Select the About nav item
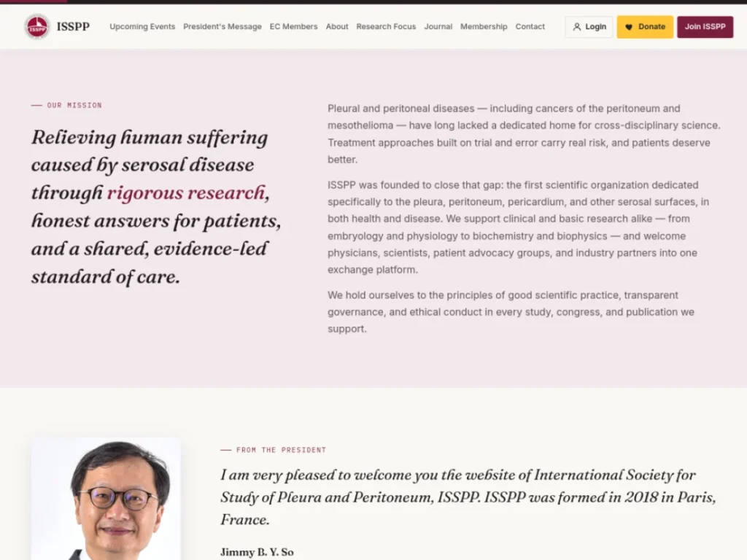Image resolution: width=747 pixels, height=560 pixels. (337, 27)
